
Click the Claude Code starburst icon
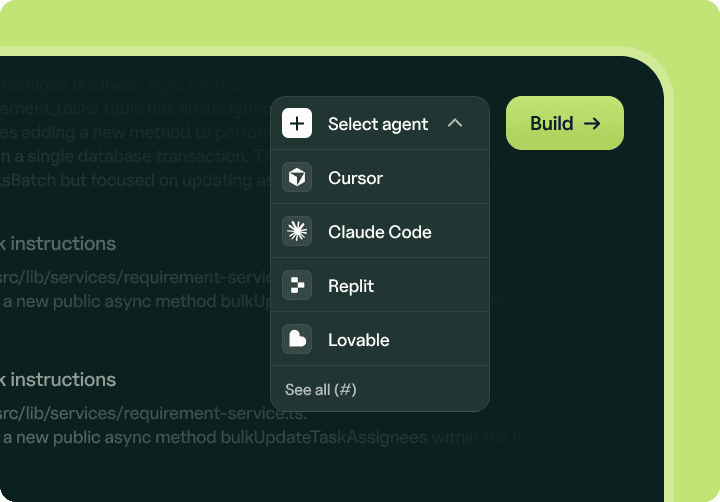tap(297, 231)
